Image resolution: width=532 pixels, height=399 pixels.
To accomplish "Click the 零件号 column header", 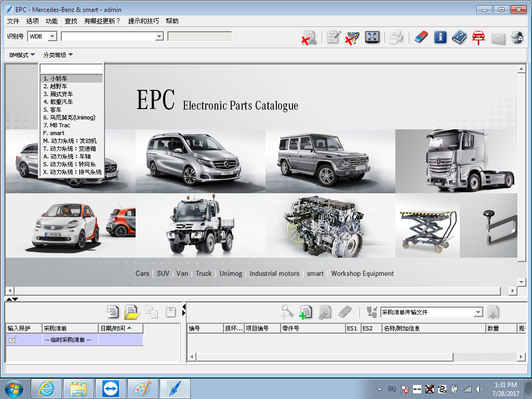I will pyautogui.click(x=313, y=328).
